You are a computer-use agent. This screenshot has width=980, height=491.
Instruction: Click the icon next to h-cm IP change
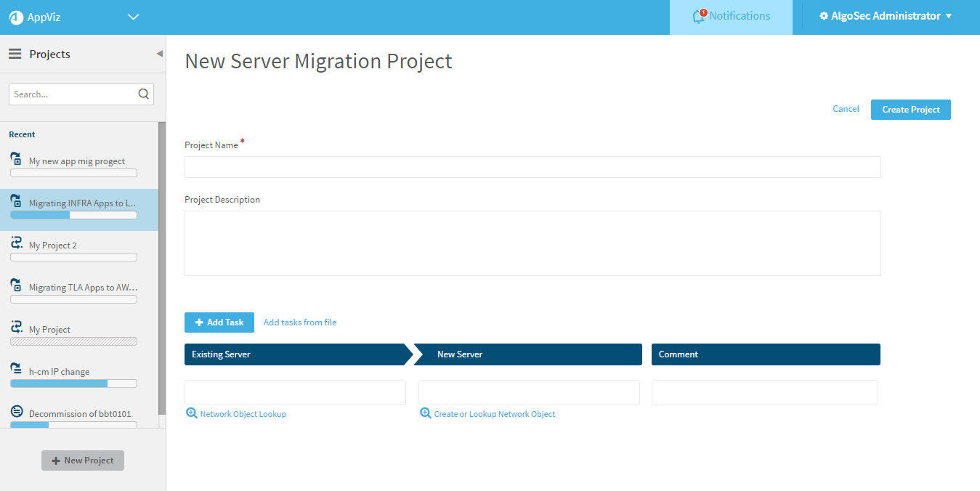(x=16, y=368)
